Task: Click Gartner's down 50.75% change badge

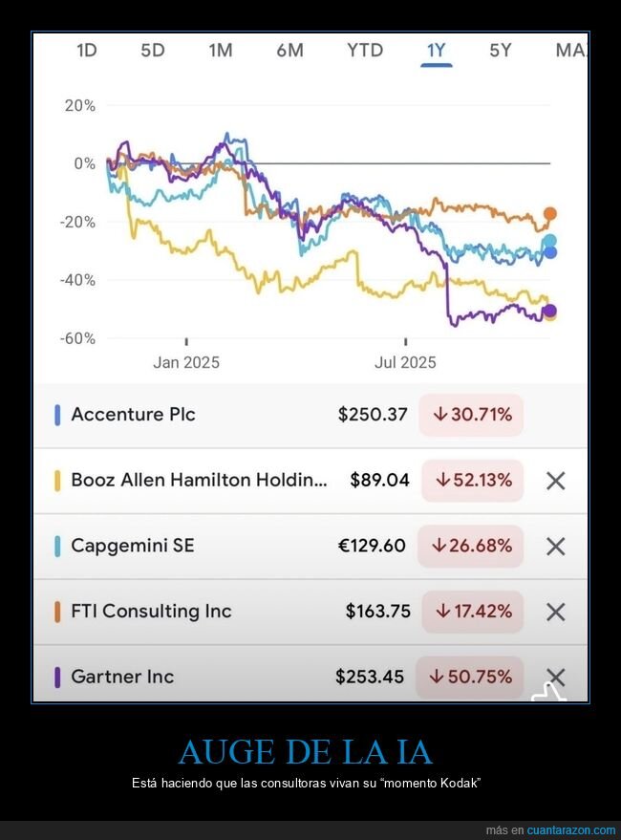Action: pos(471,677)
